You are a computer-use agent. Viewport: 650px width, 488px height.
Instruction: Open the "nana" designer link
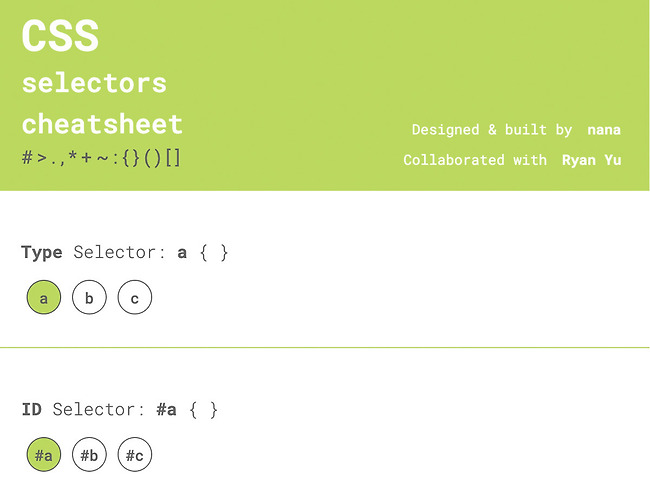click(x=603, y=130)
